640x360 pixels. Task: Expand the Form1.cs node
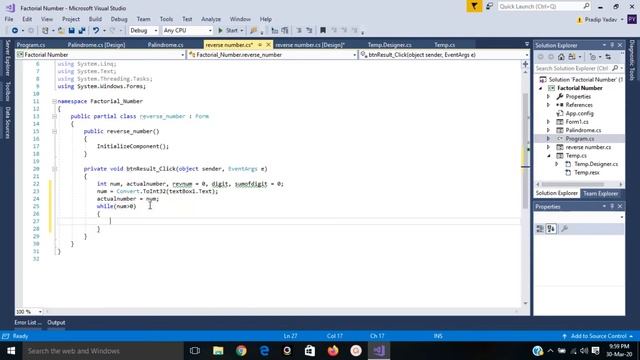[549, 122]
